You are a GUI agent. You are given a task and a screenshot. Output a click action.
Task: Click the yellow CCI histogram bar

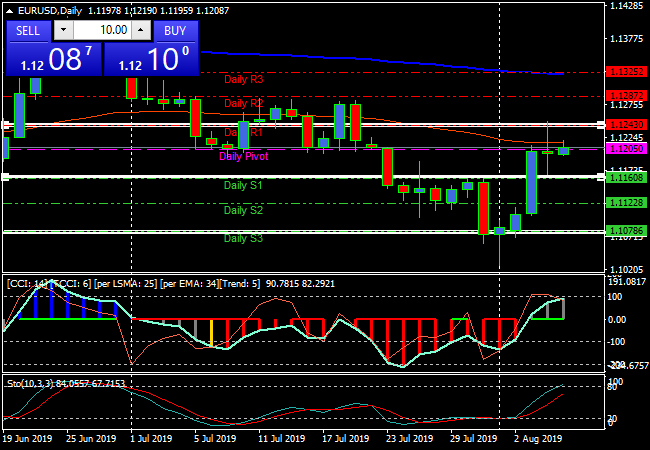211,333
